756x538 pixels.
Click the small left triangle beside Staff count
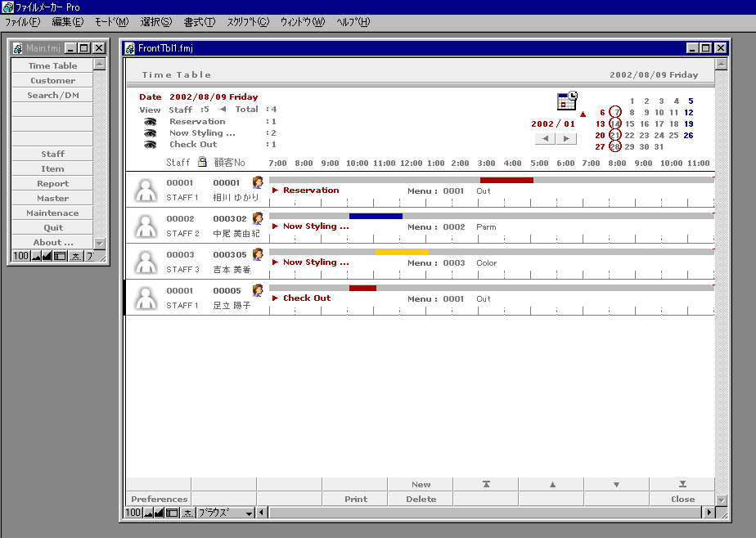223,109
